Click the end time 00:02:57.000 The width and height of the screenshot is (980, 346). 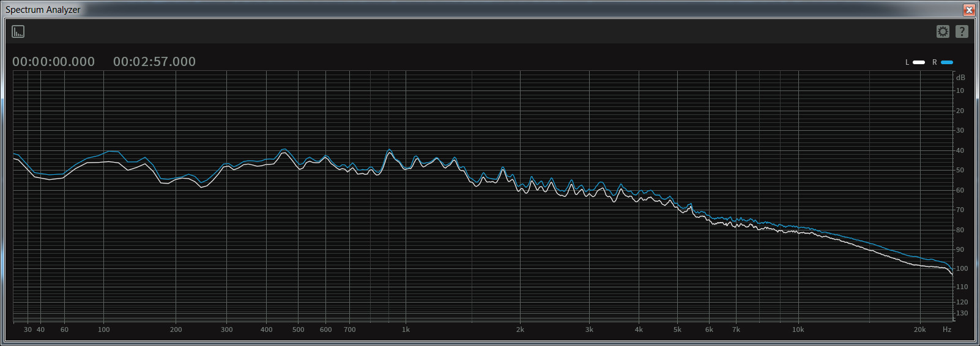[x=154, y=62]
